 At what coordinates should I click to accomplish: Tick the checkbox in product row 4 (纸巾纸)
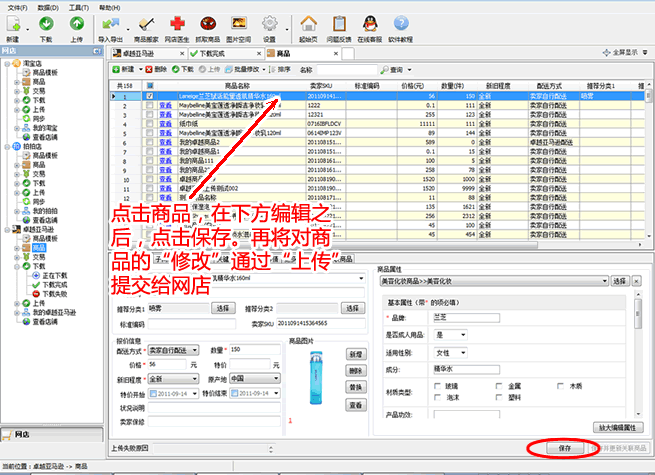click(x=150, y=124)
